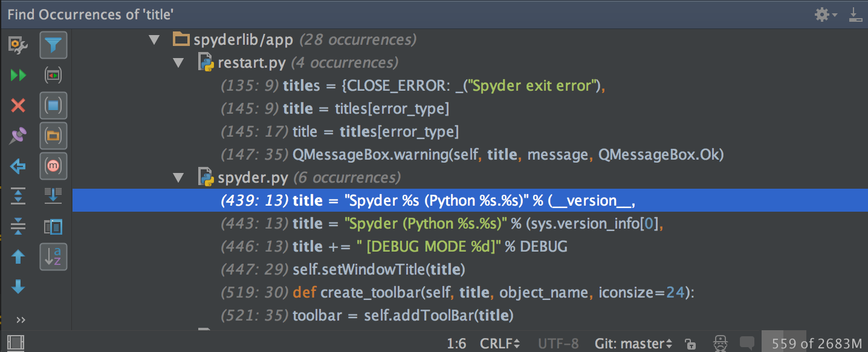868x352 pixels.
Task: Click the restart.py Python file icon
Action: [x=207, y=63]
